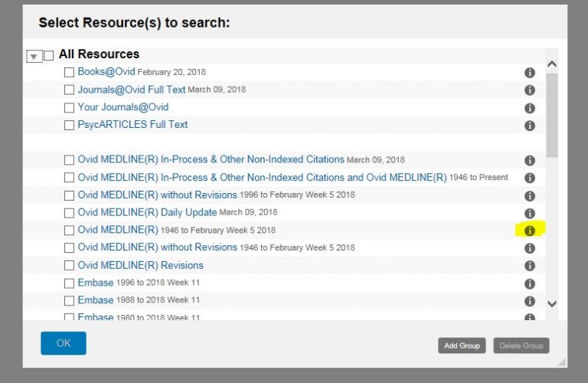The height and width of the screenshot is (383, 588).
Task: Click the Add Group button
Action: pyautogui.click(x=462, y=346)
